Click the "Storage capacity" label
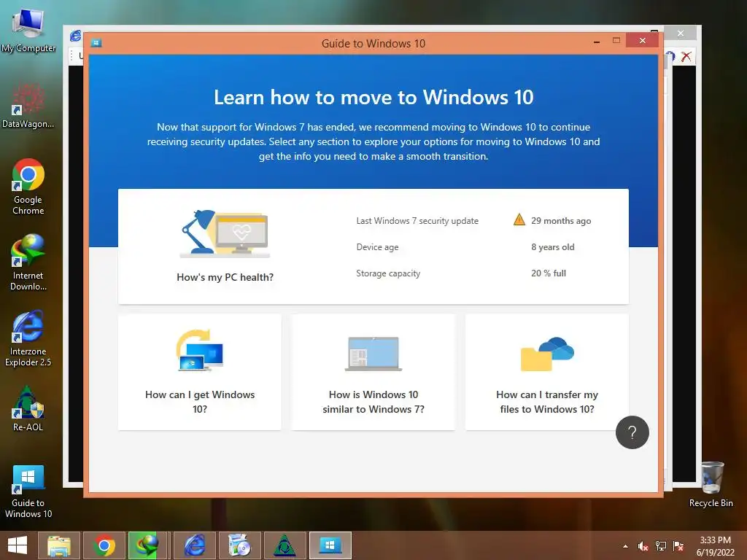The width and height of the screenshot is (747, 560). [388, 273]
